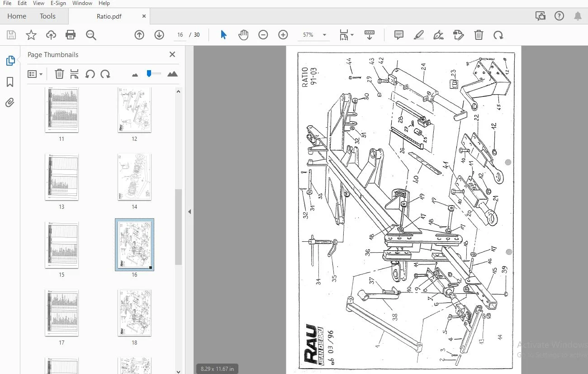This screenshot has height=374, width=588.
Task: Activate the selection arrow tool
Action: click(x=223, y=35)
